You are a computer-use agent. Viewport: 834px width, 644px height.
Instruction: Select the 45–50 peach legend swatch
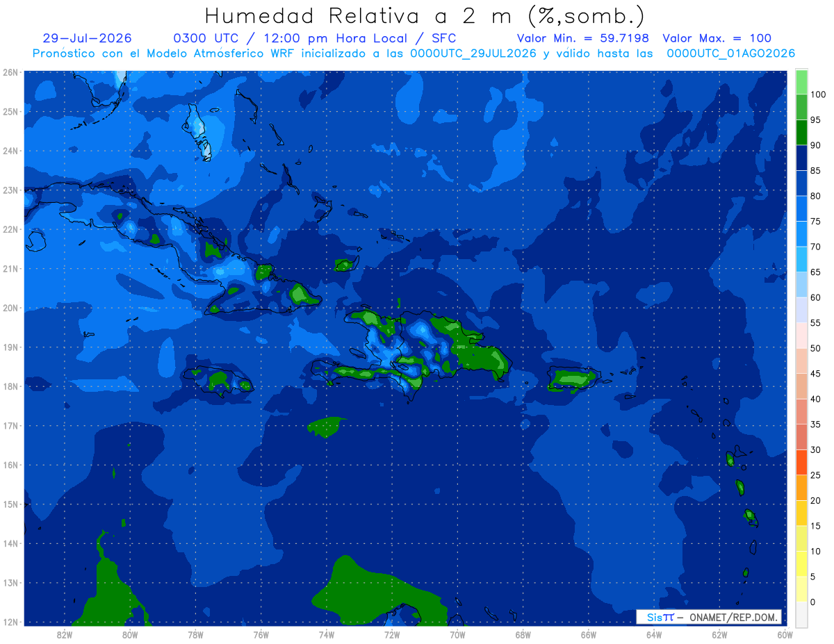[x=801, y=361]
